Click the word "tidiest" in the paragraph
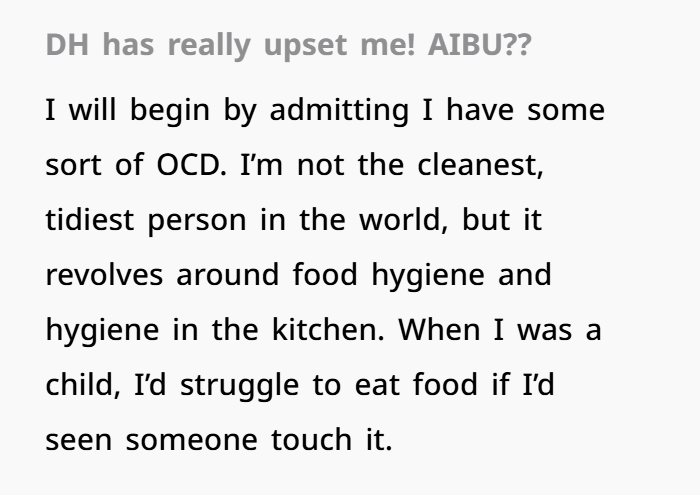This screenshot has width=700, height=495. (90, 221)
